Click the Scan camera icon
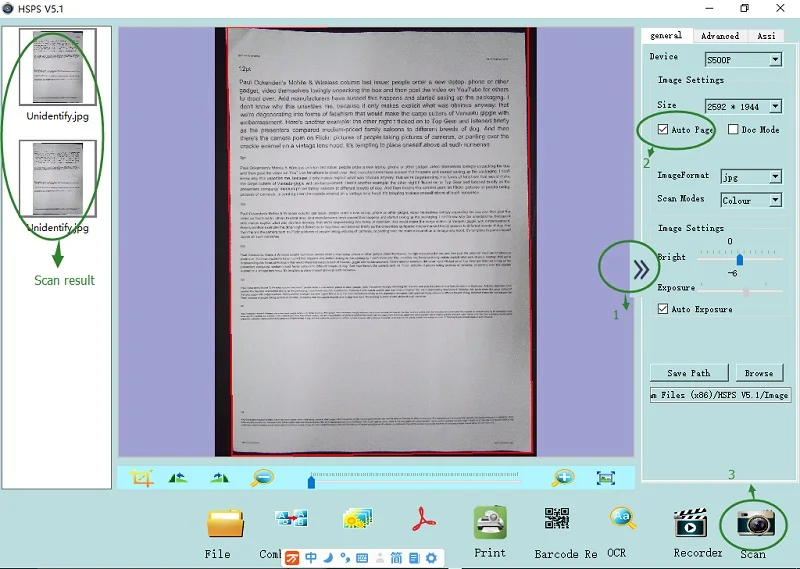This screenshot has width=800, height=569. coord(756,524)
